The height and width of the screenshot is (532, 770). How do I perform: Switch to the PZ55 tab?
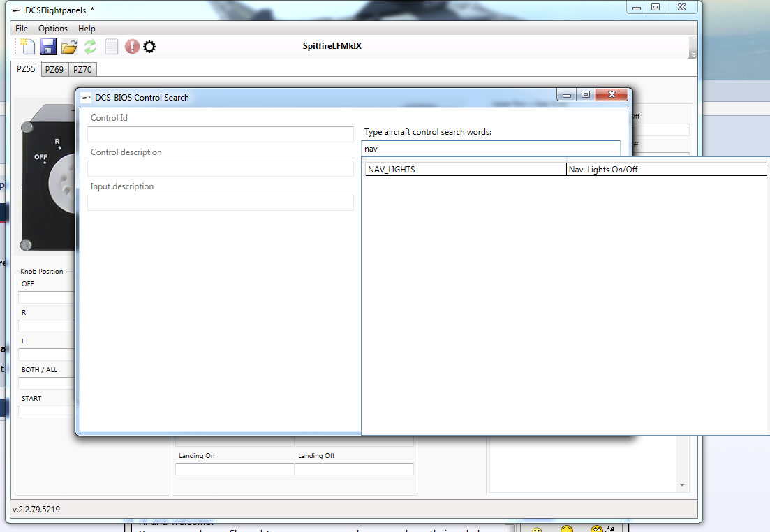pyautogui.click(x=26, y=69)
